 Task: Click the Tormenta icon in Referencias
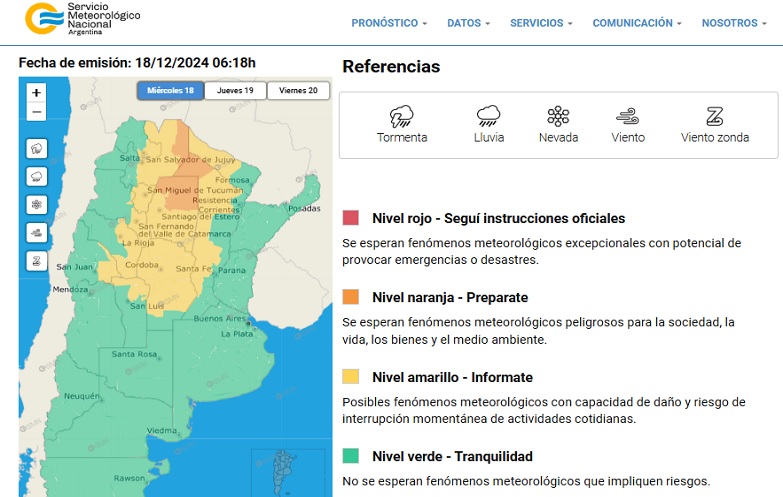pos(402,116)
